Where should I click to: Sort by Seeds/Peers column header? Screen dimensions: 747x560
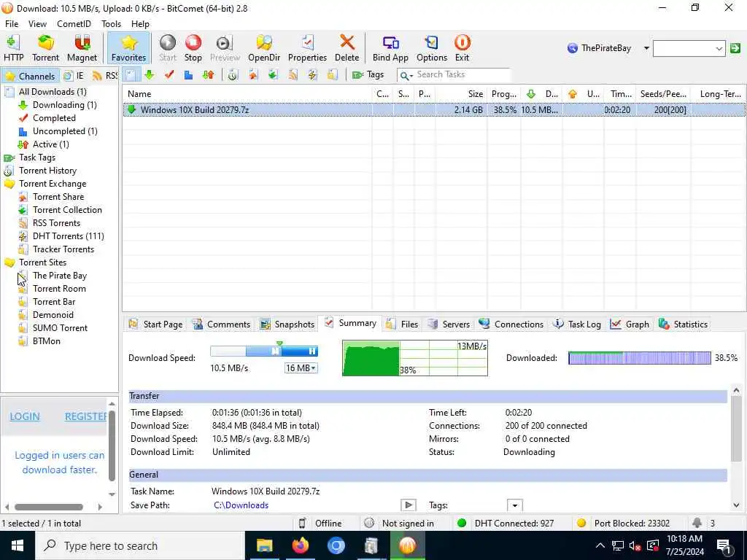[x=662, y=94]
